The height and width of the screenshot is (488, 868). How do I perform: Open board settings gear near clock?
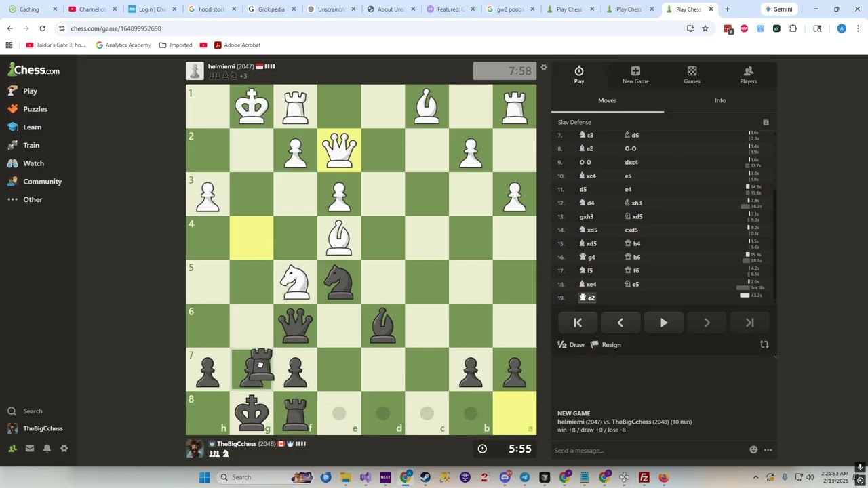tap(544, 67)
